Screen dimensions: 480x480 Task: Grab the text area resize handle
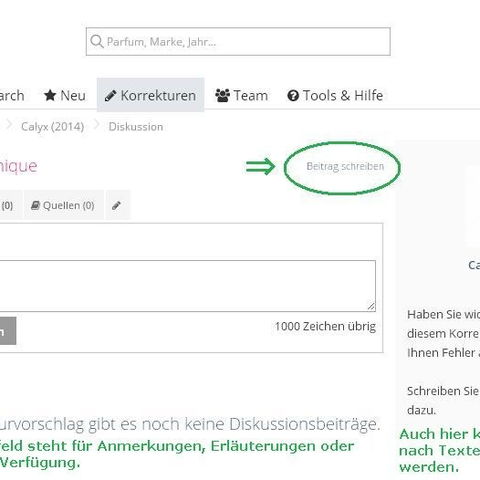click(371, 306)
